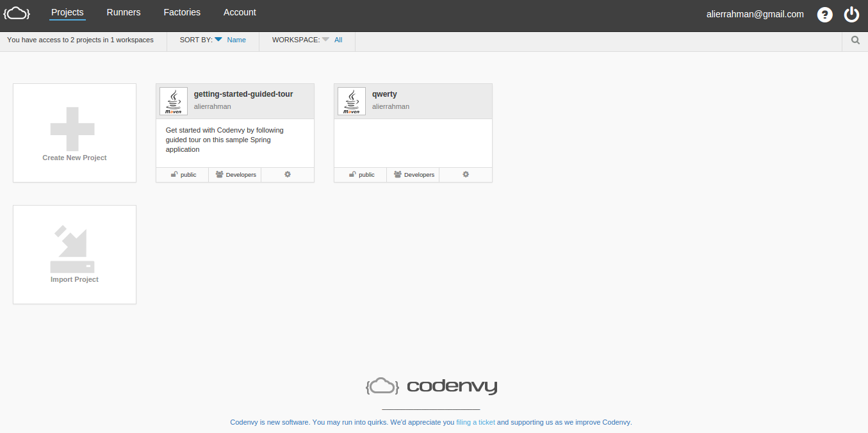
Task: Click the Codenvy cloud logo in top navbar
Action: pos(16,13)
